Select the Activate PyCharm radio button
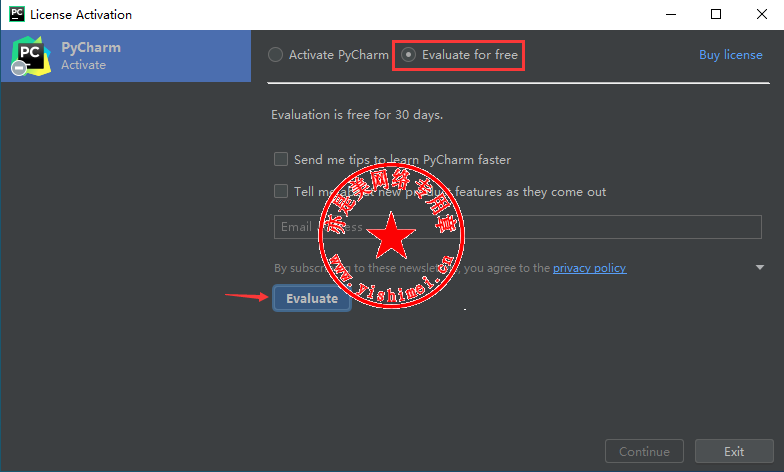Viewport: 784px width, 472px height. click(276, 54)
